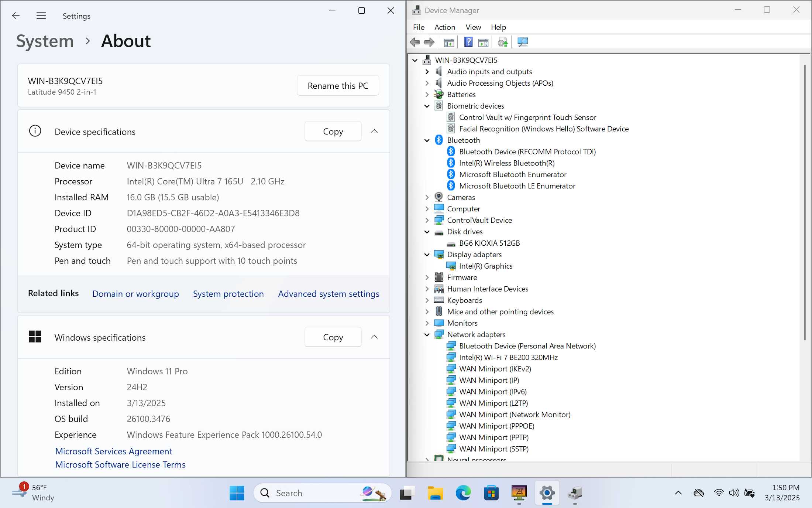Click System in the breadcrumb
This screenshot has height=508, width=812.
[x=45, y=41]
